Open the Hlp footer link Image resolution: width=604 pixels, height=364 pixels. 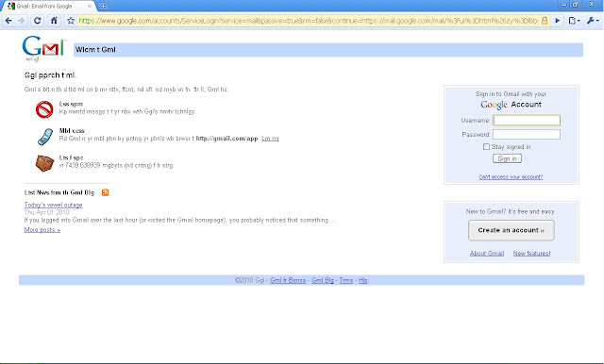363,280
